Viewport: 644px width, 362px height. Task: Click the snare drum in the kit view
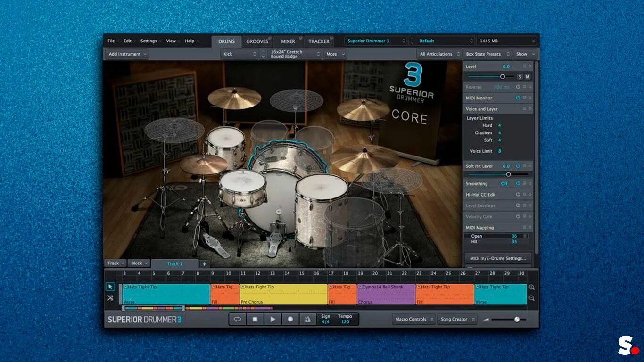coord(243,188)
